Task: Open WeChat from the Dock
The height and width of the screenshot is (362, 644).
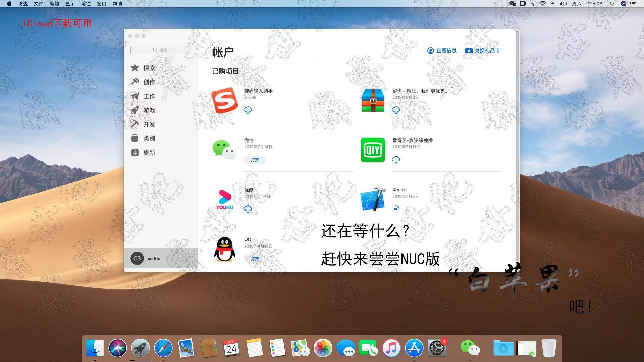Action: pos(470,348)
